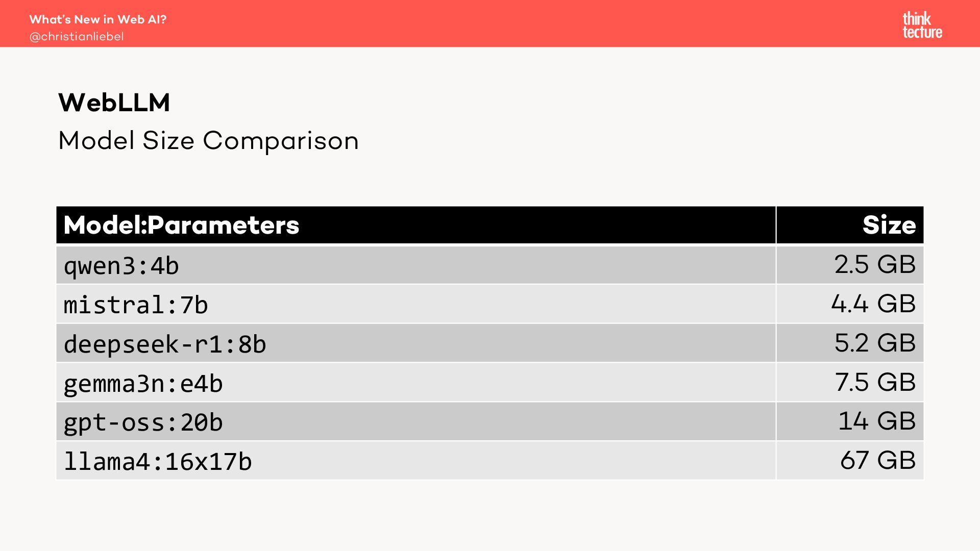Viewport: 980px width, 551px height.
Task: Click the "What's New in Web AI?" header text
Action: 98,19
